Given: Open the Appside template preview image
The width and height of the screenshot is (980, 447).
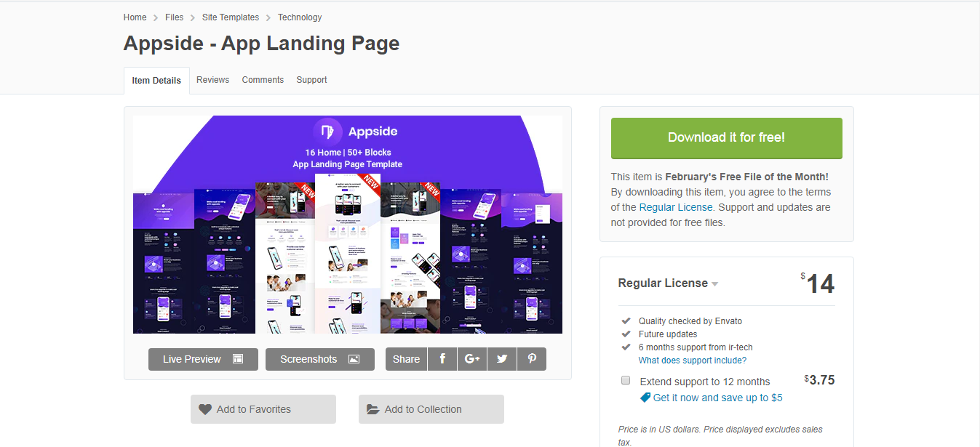Looking at the screenshot, I should 347,224.
